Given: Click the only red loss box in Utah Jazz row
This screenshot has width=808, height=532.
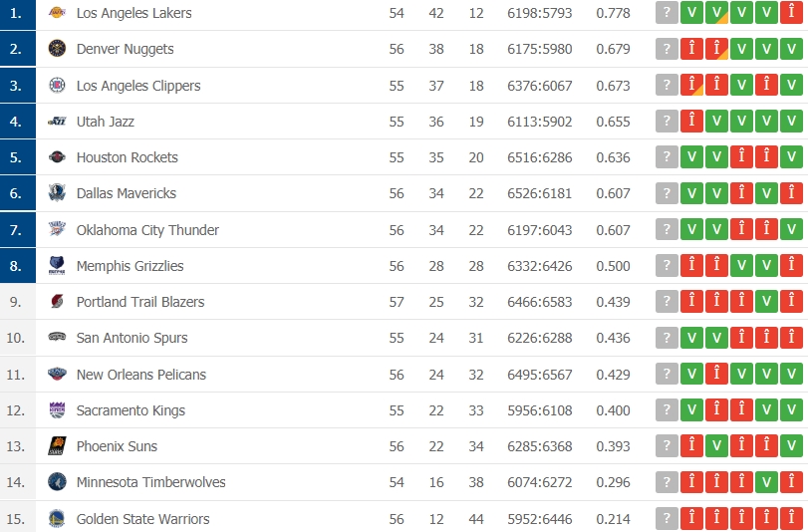Looking at the screenshot, I should point(691,122).
